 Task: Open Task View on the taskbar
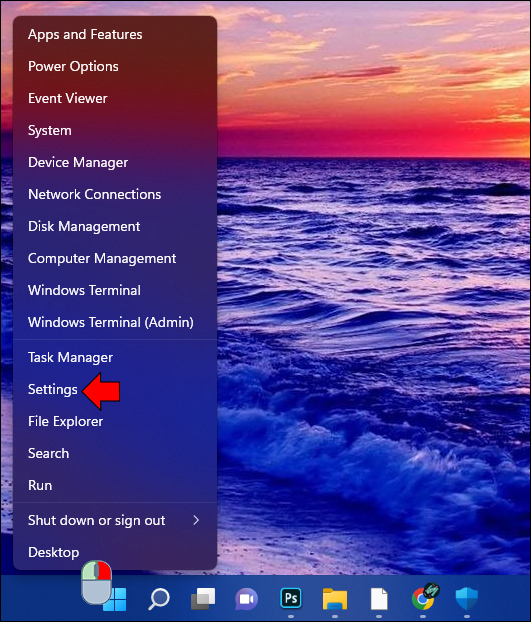[203, 599]
